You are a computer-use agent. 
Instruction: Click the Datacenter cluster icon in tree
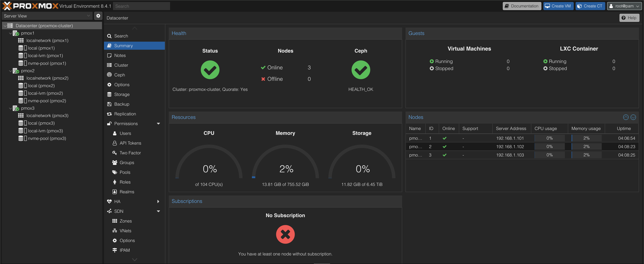10,26
